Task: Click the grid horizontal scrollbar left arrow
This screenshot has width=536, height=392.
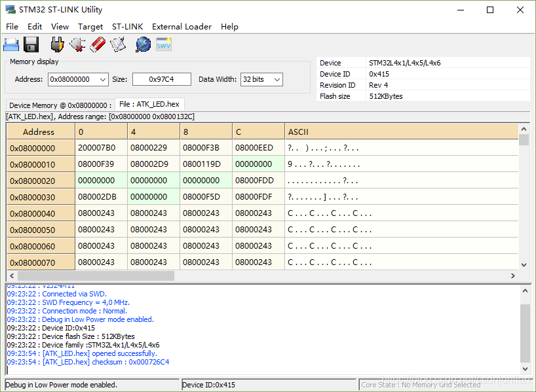Action: point(12,276)
